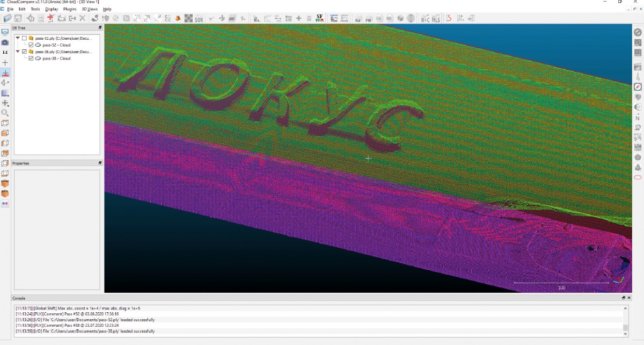644x345 pixels.
Task: Activate the red Pick rotation center icon
Action: pyautogui.click(x=51, y=18)
